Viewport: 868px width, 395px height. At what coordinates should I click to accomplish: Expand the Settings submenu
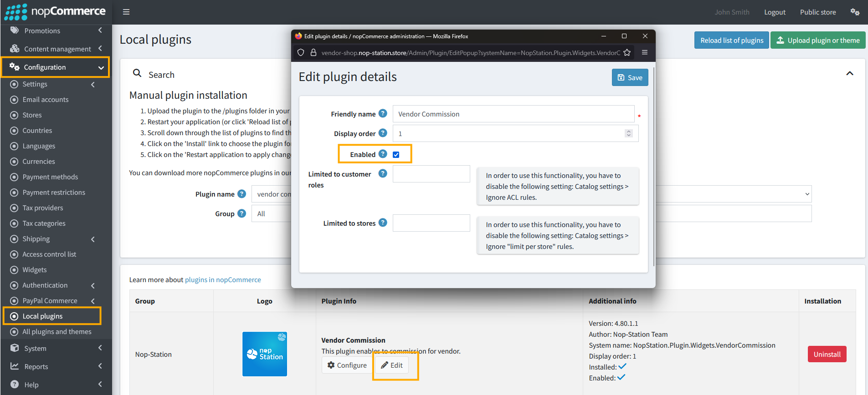tap(93, 84)
